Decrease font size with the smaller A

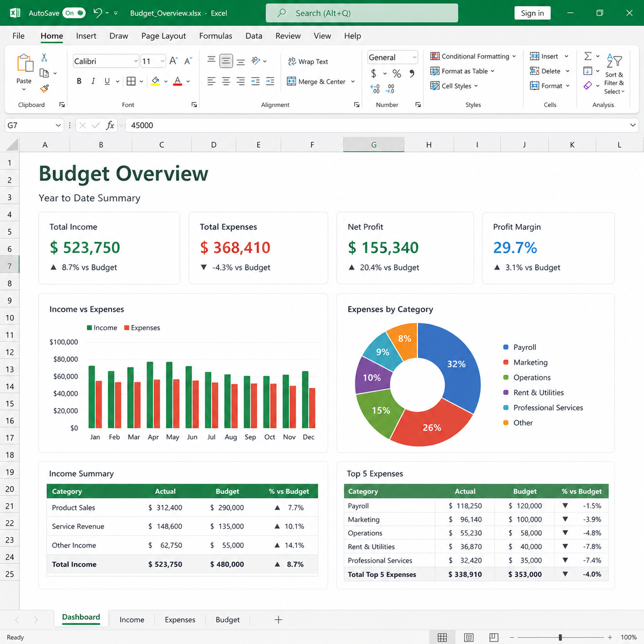point(188,61)
